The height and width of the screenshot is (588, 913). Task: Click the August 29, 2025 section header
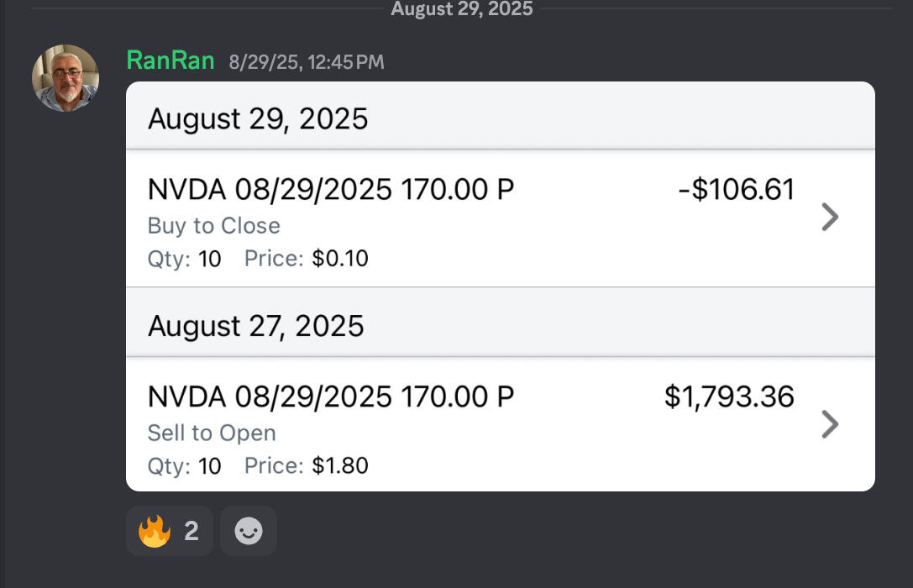(258, 118)
